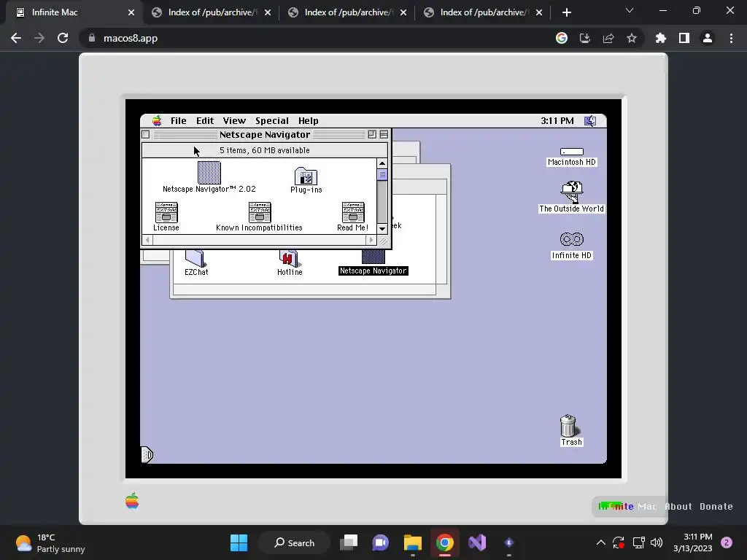
Task: Click the volume icon in system tray
Action: (x=657, y=542)
